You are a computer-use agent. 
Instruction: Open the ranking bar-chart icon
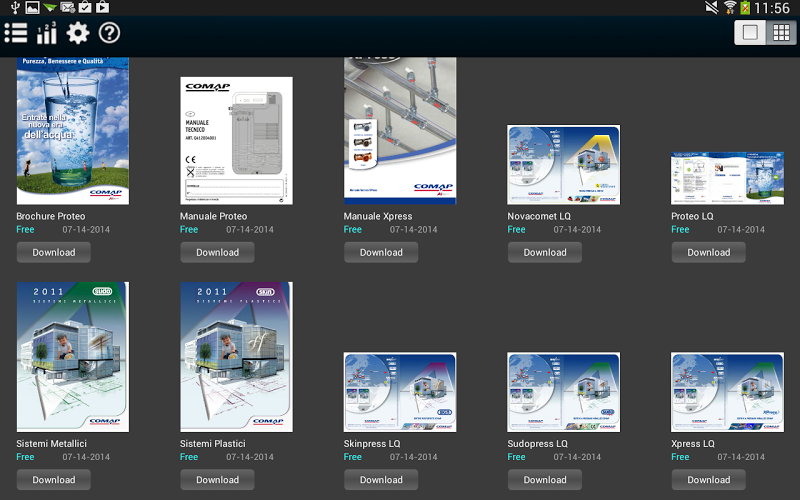coord(46,33)
